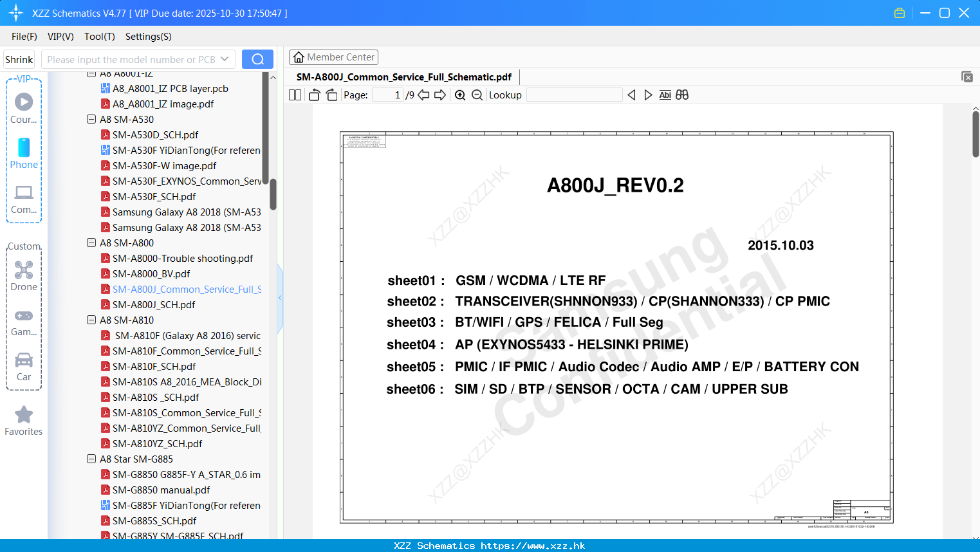Select the Phone category in the sidebar
Viewport: 980px width, 552px height.
pos(24,154)
